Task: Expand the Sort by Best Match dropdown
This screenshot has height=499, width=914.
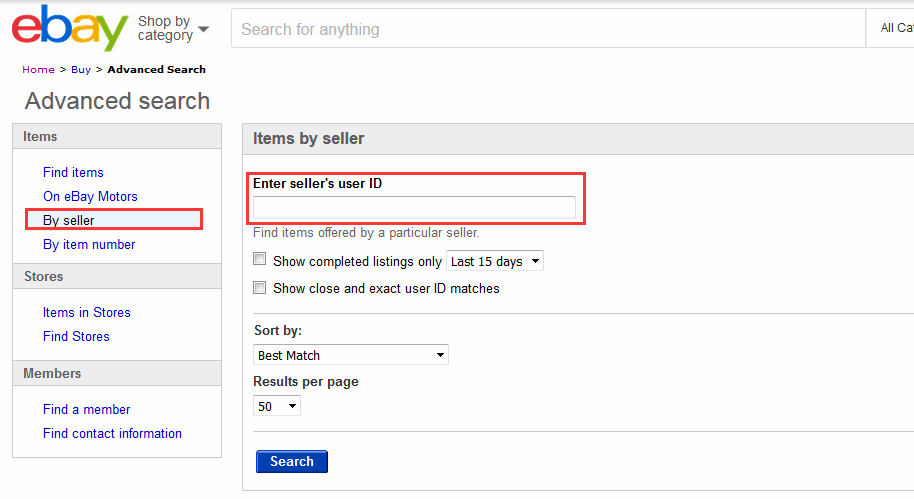Action: tap(351, 355)
